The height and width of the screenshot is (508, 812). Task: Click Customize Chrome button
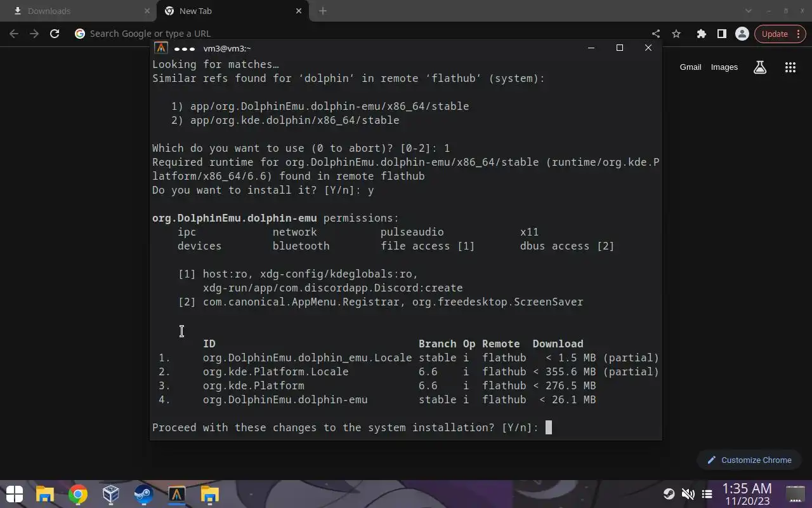tap(749, 460)
